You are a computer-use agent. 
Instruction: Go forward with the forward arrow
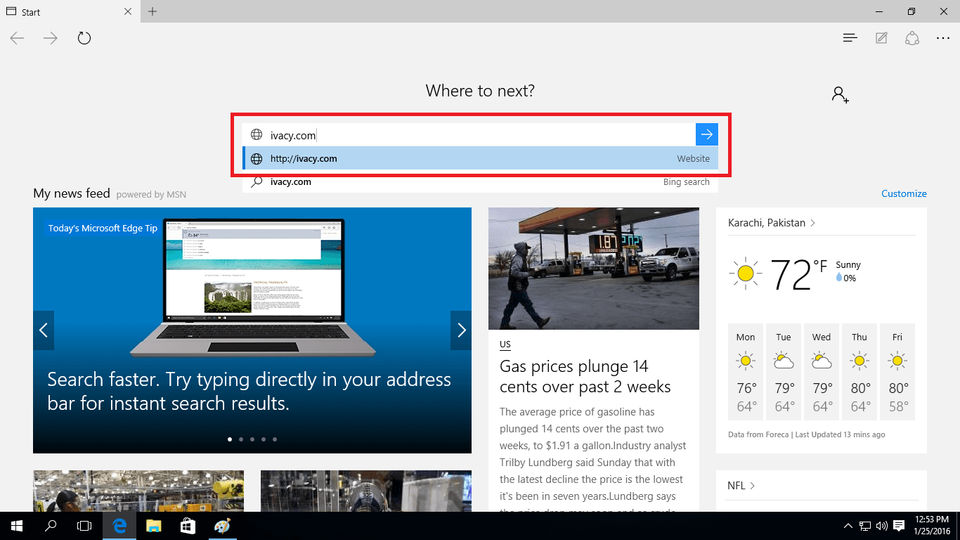pyautogui.click(x=50, y=38)
